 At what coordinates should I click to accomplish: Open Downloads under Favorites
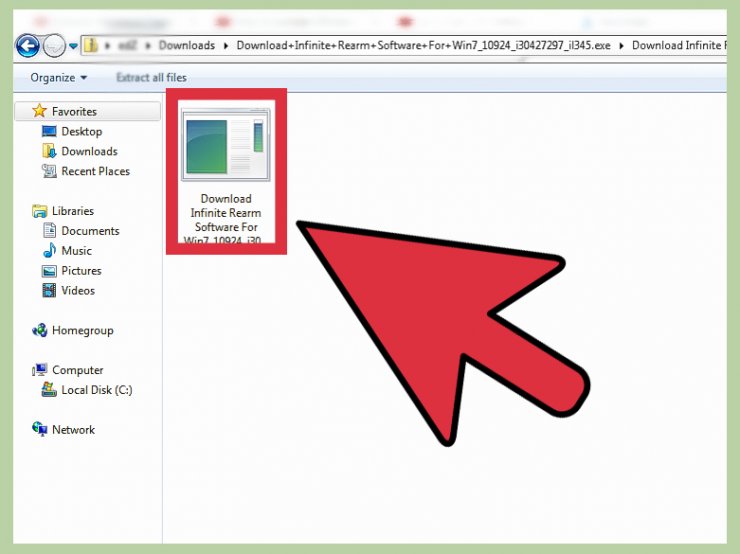click(89, 151)
